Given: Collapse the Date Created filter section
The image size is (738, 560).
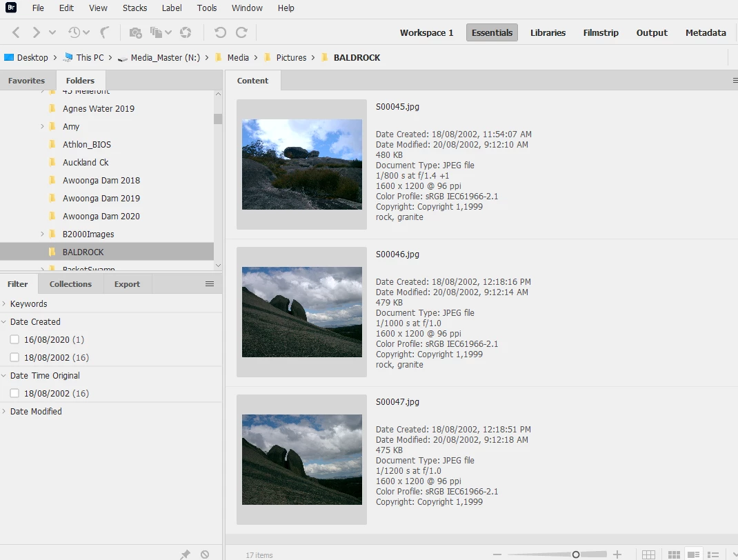Looking at the screenshot, I should (x=3, y=321).
